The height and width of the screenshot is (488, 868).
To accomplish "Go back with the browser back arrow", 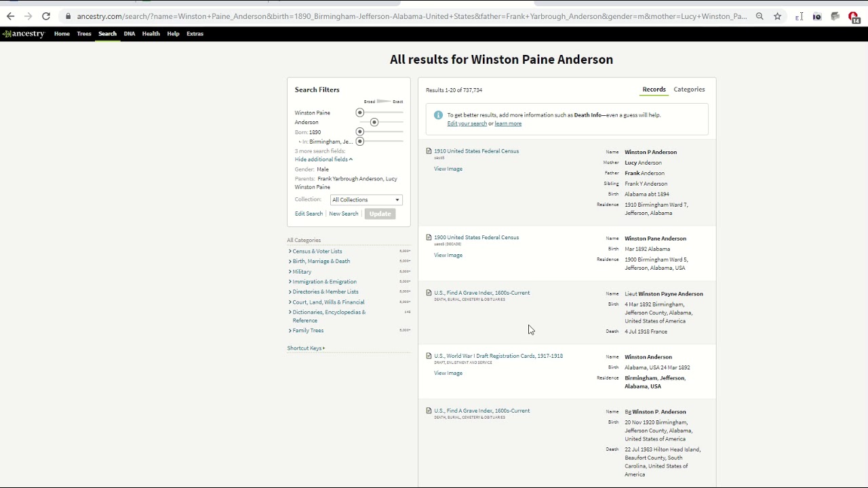I will tap(10, 16).
